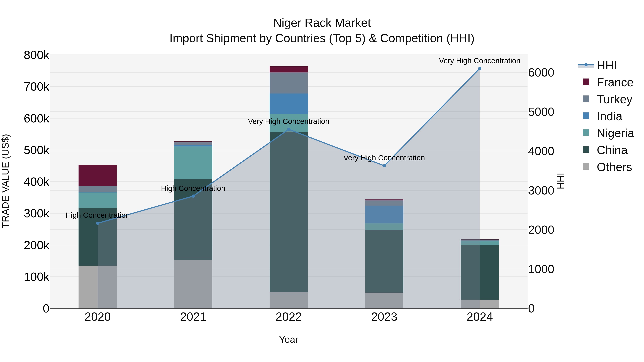Select the France segment of the 2020 bar

click(98, 176)
